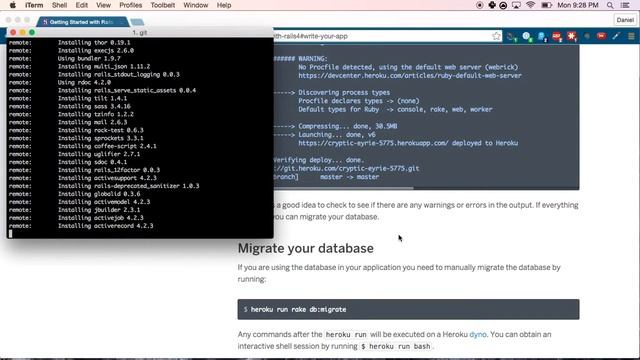The height and width of the screenshot is (360, 640).
Task: Click the circled up-arrow menu bar icon
Action: click(x=503, y=5)
